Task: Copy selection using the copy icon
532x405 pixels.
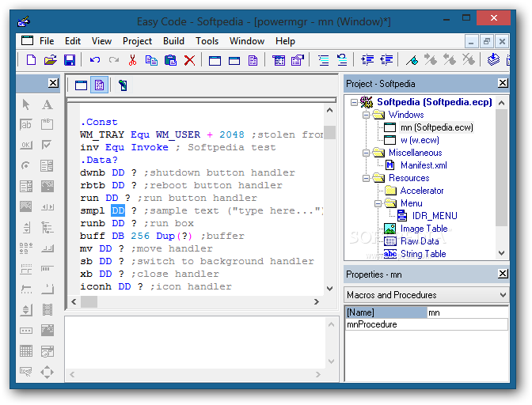Action: pyautogui.click(x=151, y=60)
